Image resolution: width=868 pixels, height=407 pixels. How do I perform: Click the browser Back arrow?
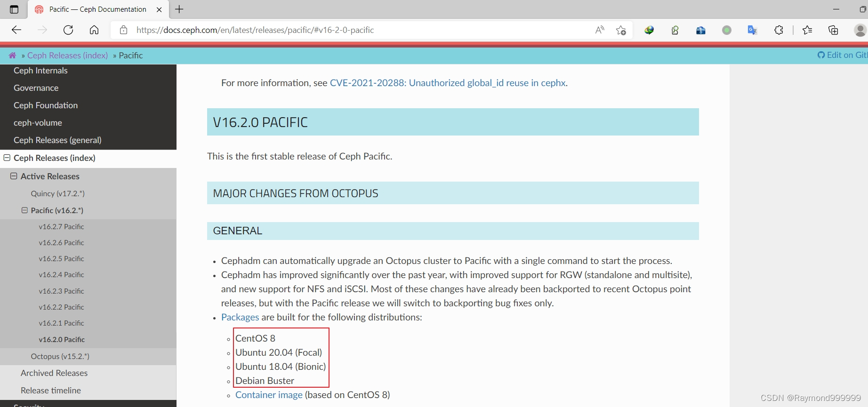(x=16, y=30)
